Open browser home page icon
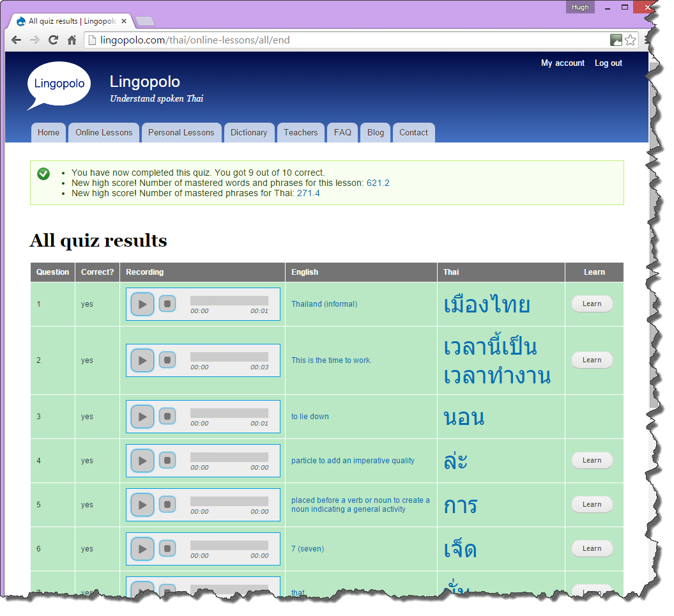674x616 pixels. (72, 40)
